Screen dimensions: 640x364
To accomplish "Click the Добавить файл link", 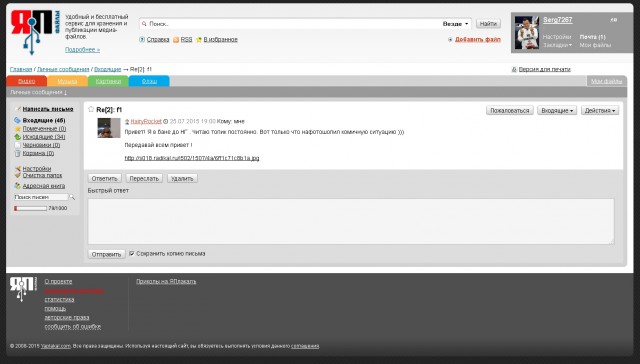I will click(x=478, y=40).
